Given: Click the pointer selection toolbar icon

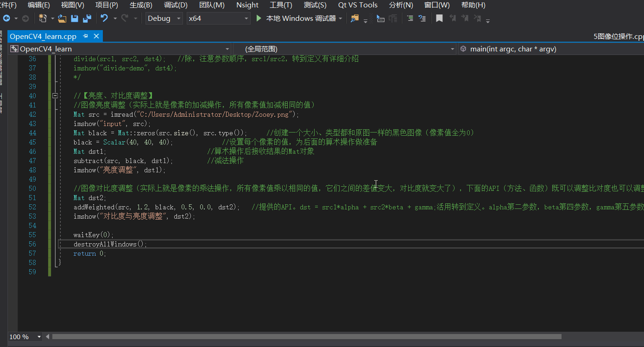Looking at the screenshot, I should click(x=380, y=19).
